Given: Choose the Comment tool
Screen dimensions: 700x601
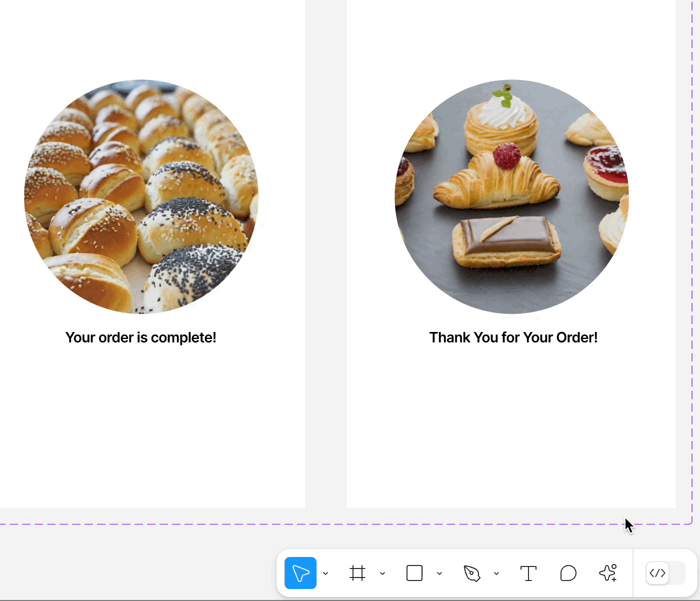Looking at the screenshot, I should pyautogui.click(x=568, y=573).
